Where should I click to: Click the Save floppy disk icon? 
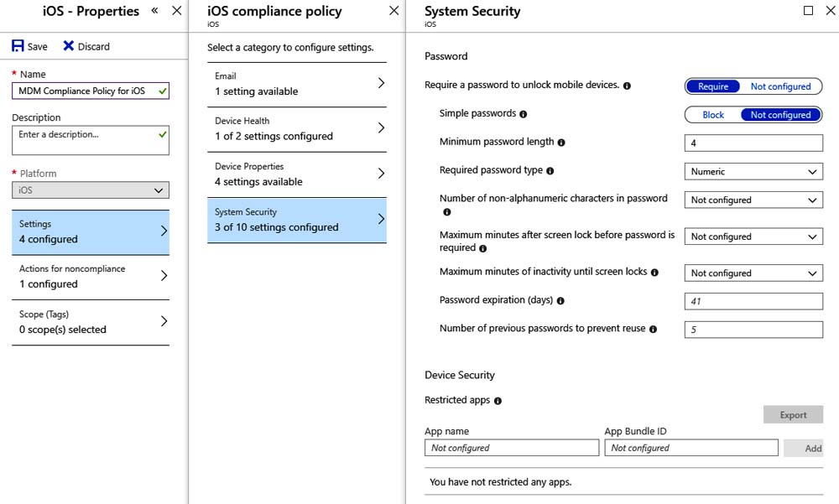pos(18,46)
